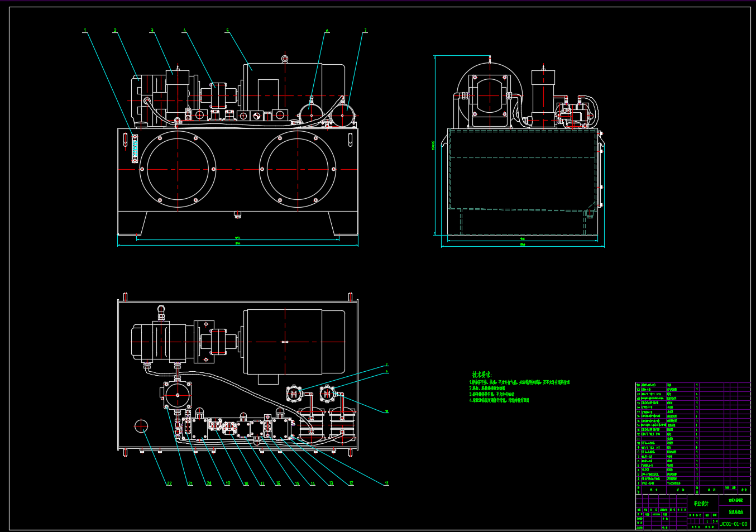Click the 毕业设计 title block cell
The height and width of the screenshot is (532, 756).
[x=701, y=504]
